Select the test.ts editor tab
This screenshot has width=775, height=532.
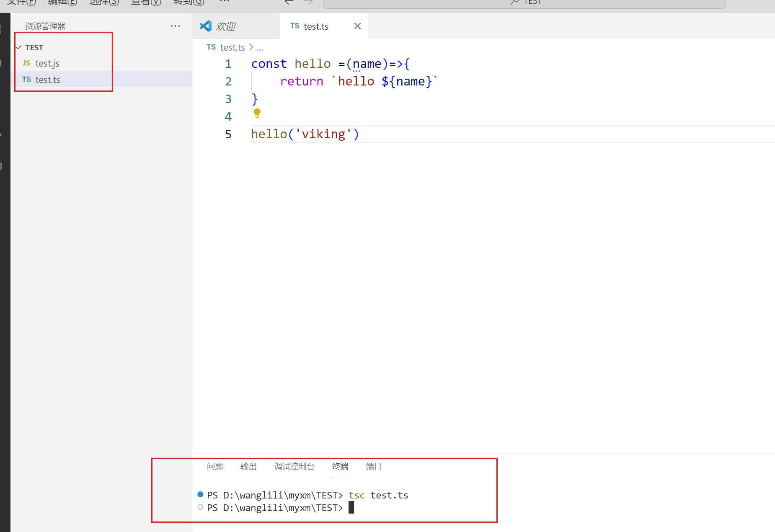[316, 26]
